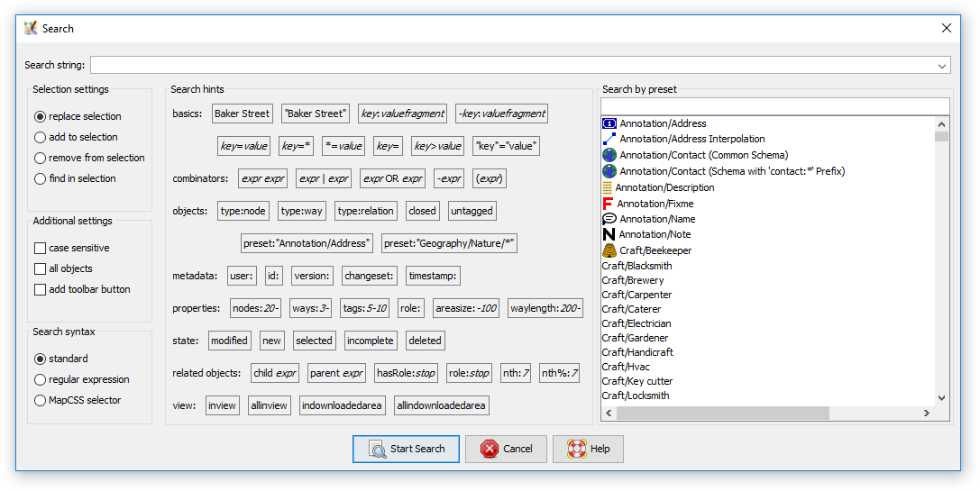This screenshot has height=491, width=980.
Task: Enable the case sensitive checkbox
Action: (x=40, y=248)
